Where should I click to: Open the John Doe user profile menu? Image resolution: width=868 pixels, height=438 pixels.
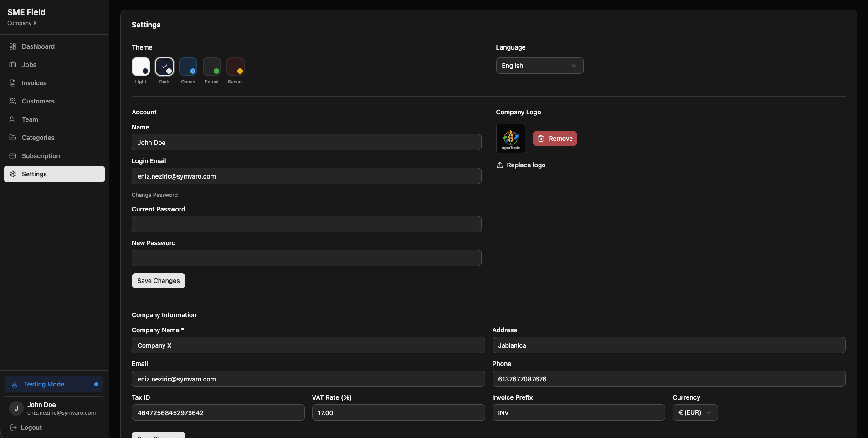pyautogui.click(x=54, y=408)
